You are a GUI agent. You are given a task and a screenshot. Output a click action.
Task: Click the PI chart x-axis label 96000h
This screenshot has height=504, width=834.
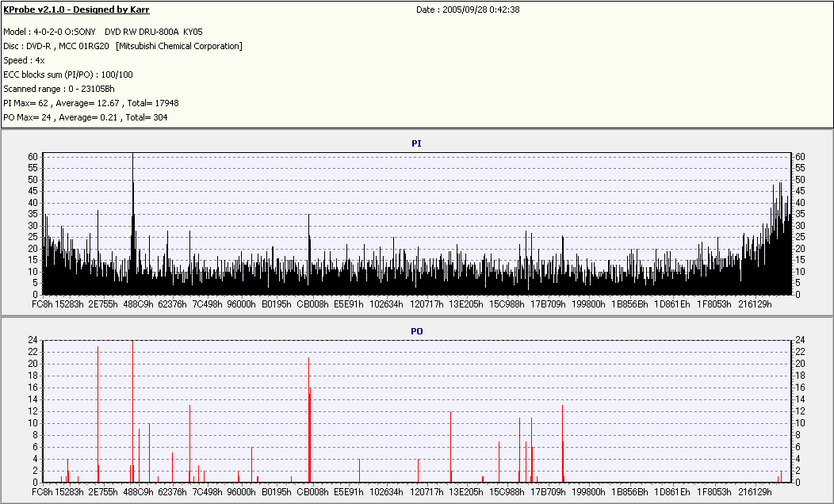tap(242, 304)
